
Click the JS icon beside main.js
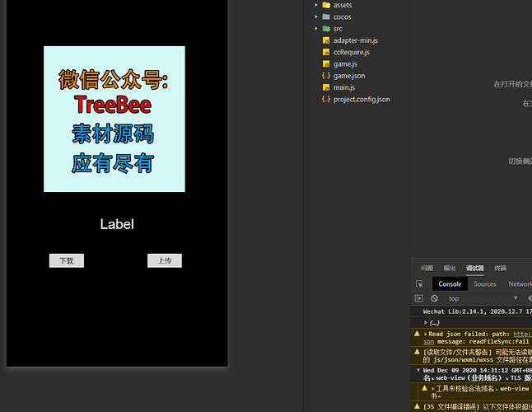(326, 87)
